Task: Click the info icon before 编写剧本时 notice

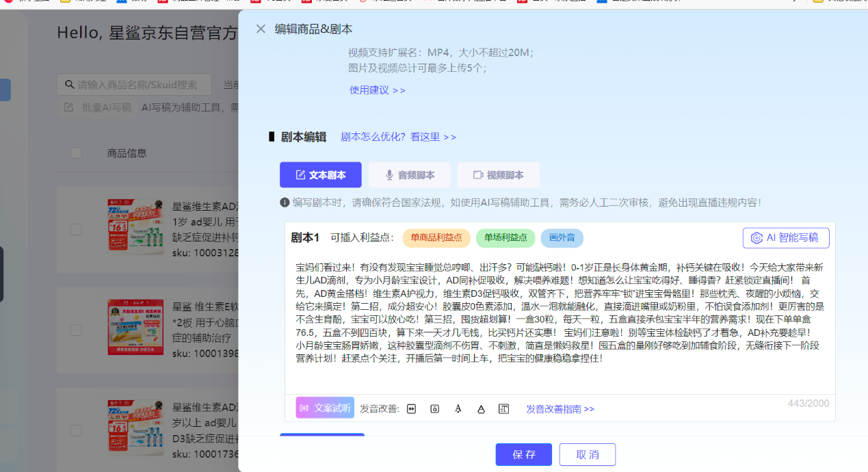Action: pyautogui.click(x=285, y=202)
